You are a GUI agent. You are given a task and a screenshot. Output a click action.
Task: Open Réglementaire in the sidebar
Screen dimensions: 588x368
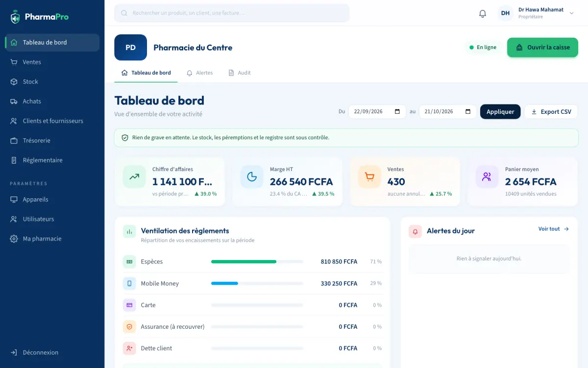(x=52, y=160)
